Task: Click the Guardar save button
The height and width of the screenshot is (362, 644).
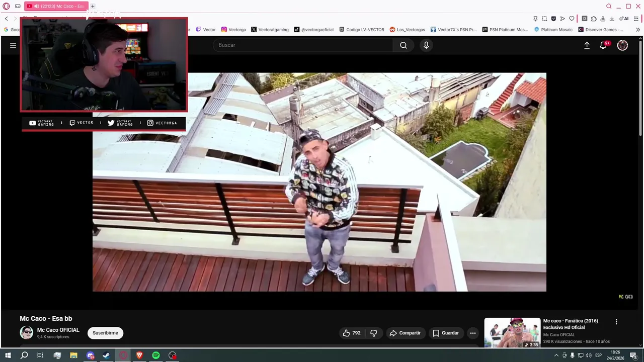Action: (x=446, y=333)
